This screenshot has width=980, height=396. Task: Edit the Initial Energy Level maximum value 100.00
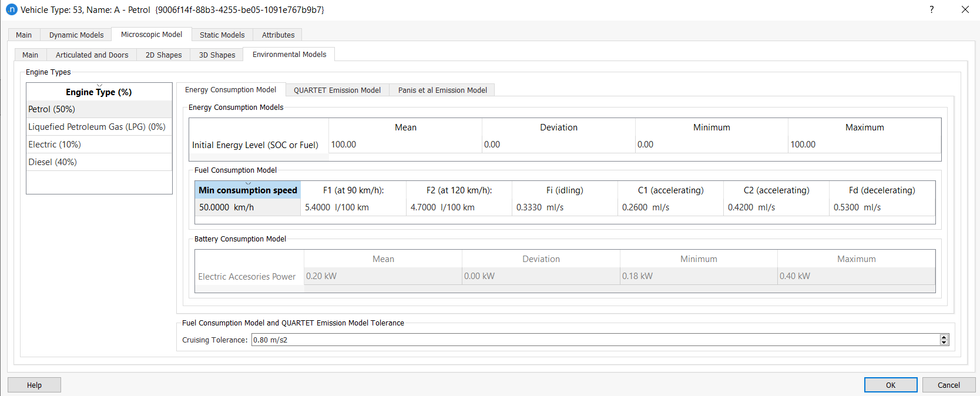(864, 145)
